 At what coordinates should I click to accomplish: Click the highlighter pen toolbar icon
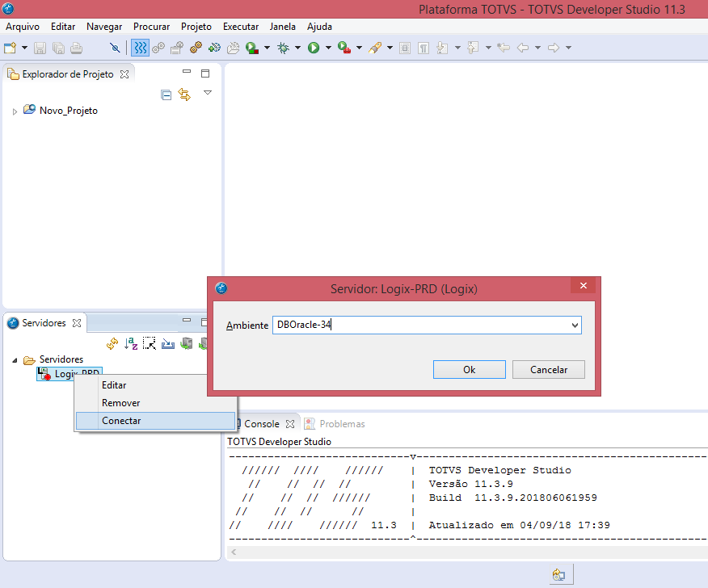pyautogui.click(x=375, y=48)
